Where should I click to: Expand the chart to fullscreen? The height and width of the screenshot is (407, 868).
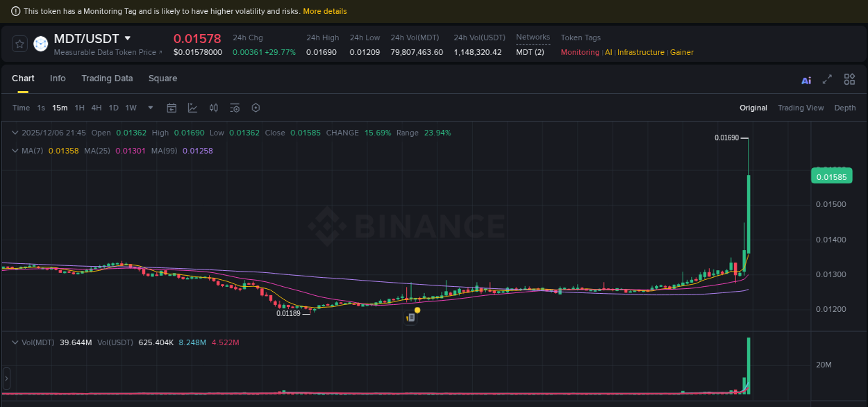(x=826, y=79)
